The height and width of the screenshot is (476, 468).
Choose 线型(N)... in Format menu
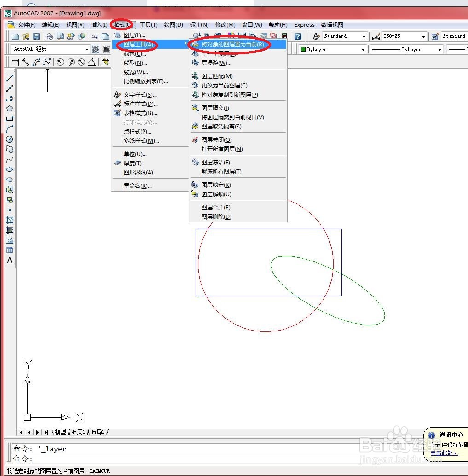point(151,63)
